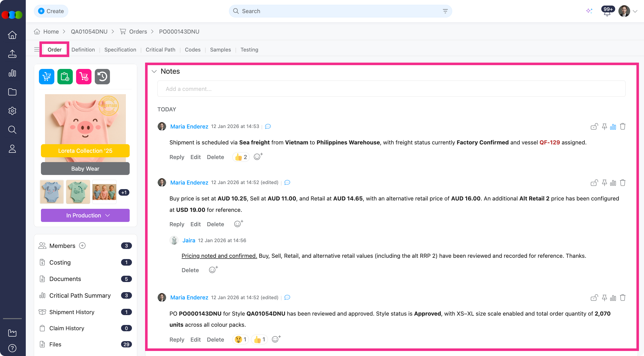Open the Specification tab
The width and height of the screenshot is (644, 356).
coord(120,50)
